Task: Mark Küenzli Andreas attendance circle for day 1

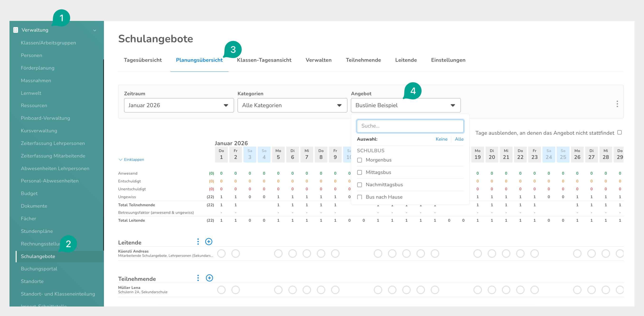Action: point(221,254)
